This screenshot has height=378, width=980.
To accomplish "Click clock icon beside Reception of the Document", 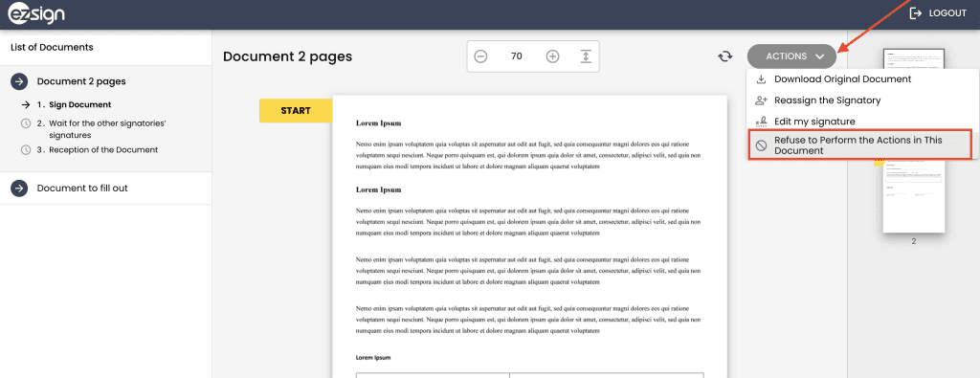I will coord(26,150).
